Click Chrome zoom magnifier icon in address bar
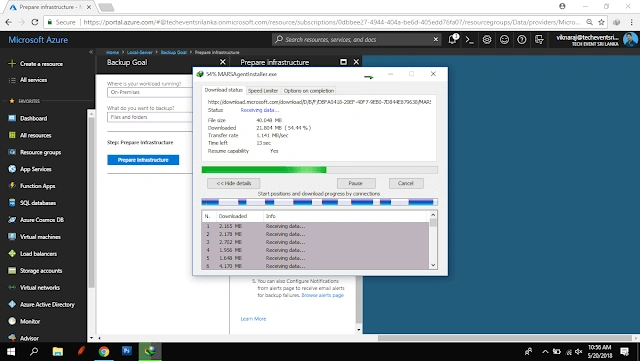 point(589,22)
